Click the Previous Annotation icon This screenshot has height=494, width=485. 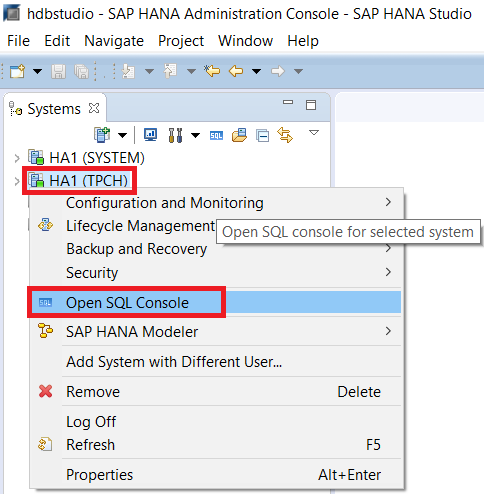pos(170,71)
